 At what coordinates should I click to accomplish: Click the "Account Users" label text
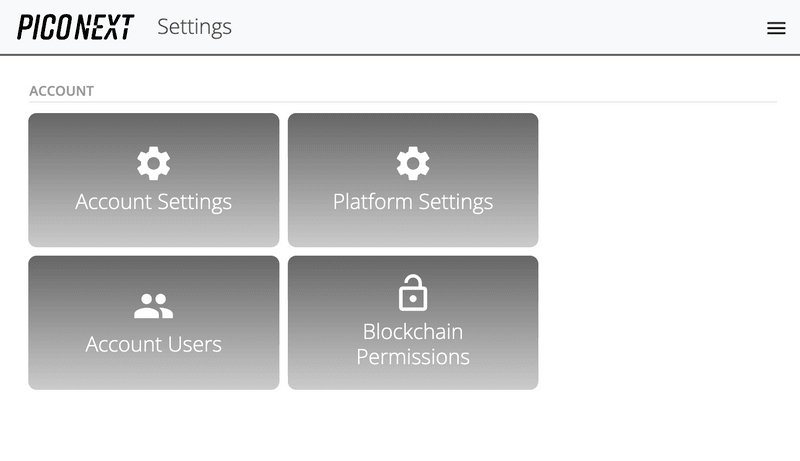coord(153,344)
